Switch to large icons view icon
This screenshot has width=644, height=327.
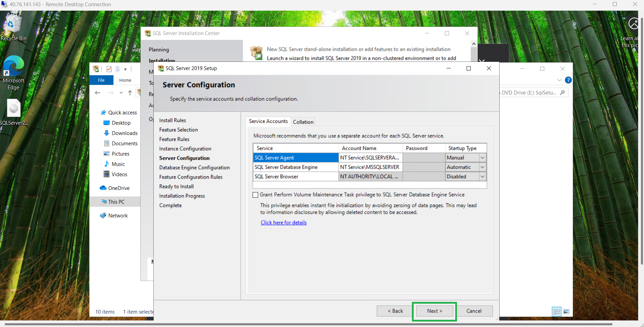pos(566,312)
